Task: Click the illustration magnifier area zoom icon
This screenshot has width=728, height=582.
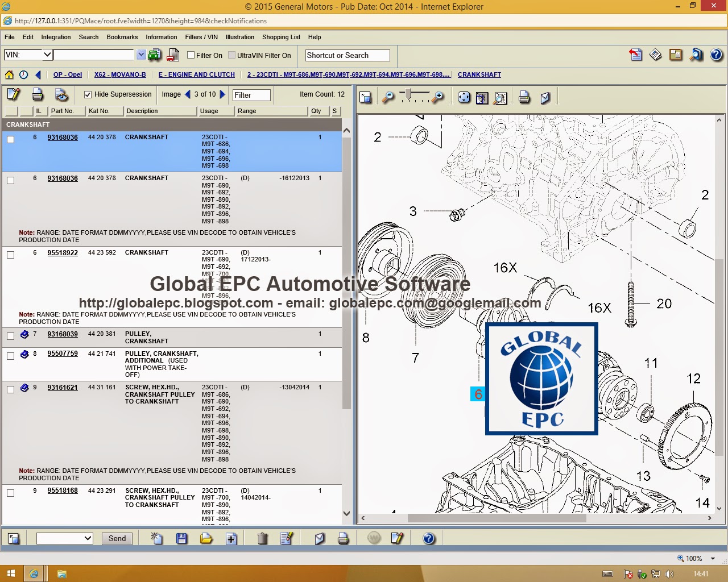Action: (500, 98)
